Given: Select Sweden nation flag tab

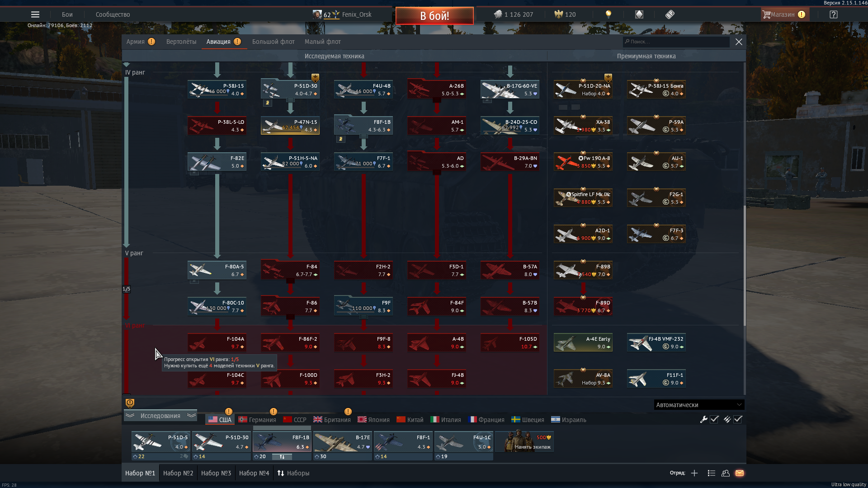Looking at the screenshot, I should tap(528, 420).
